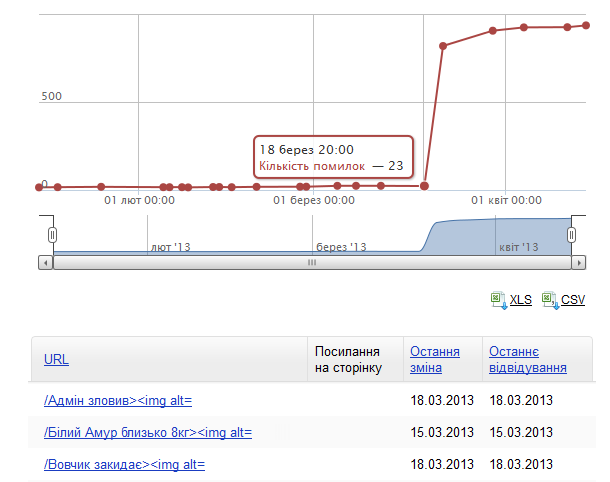
Task: Sort table by URL column header
Action: click(56, 360)
